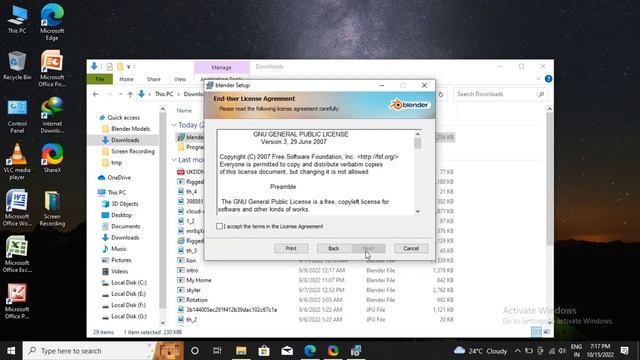Open File Explorer from the taskbar

pos(241,351)
